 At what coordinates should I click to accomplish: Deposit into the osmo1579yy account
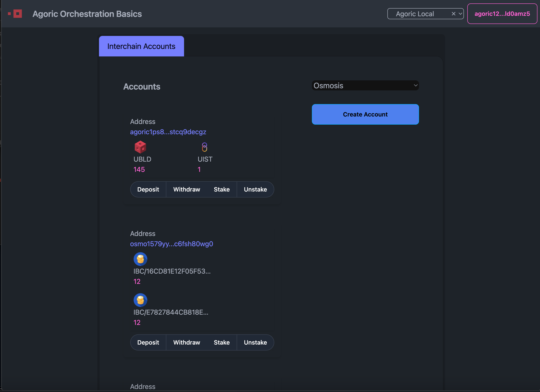coord(148,342)
